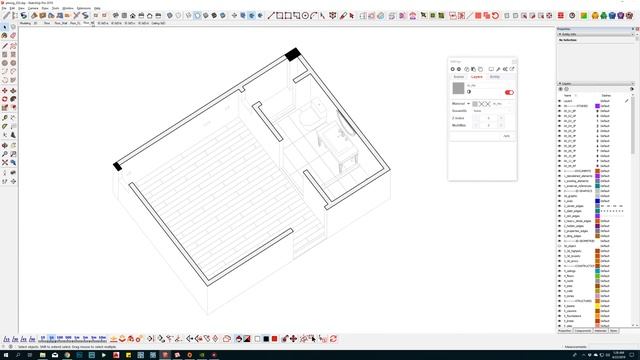Screen dimensions: 640x360
Task: Click the Add Layer plus icon
Action: [x=560, y=89]
